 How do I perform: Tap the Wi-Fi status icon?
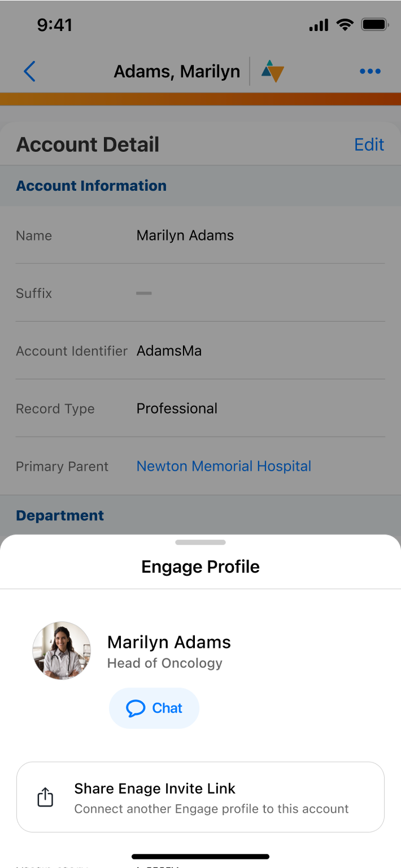pyautogui.click(x=344, y=25)
